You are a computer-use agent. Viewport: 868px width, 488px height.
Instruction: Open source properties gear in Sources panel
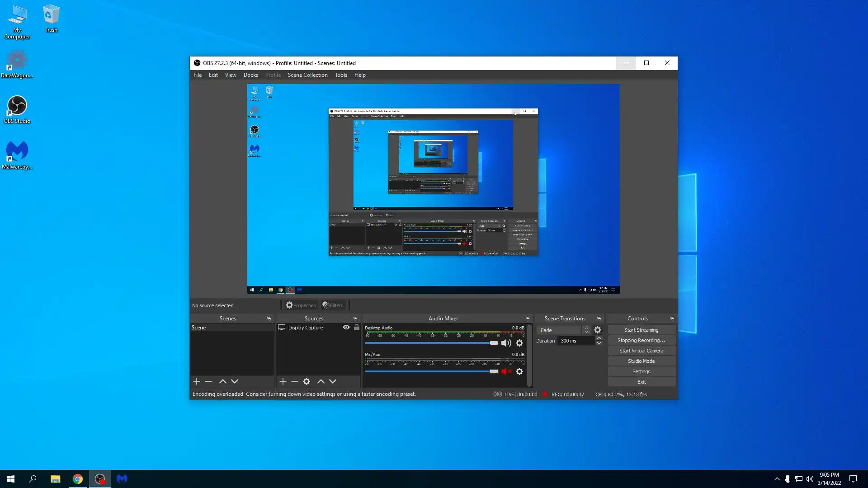pyautogui.click(x=307, y=381)
